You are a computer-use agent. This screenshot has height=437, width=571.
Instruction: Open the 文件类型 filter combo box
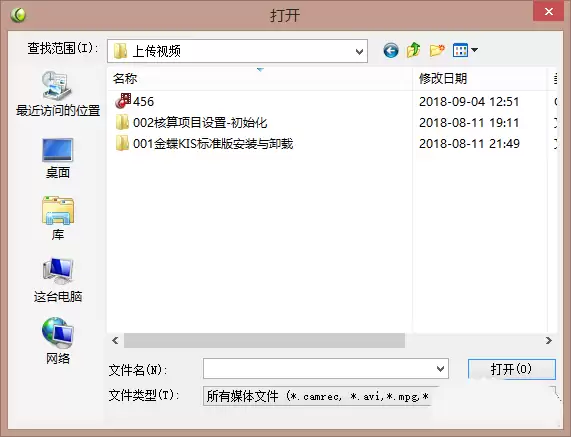[x=318, y=396]
